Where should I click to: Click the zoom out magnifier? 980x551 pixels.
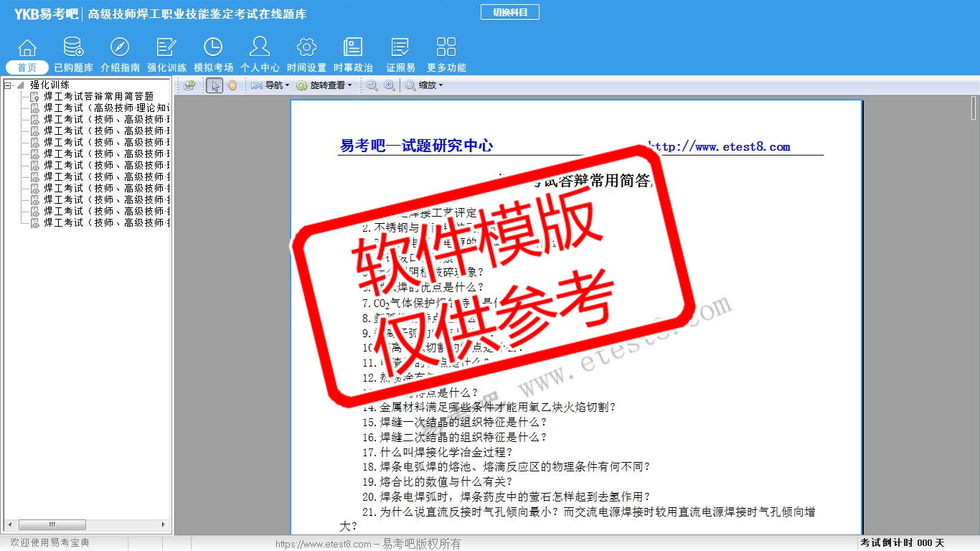372,85
